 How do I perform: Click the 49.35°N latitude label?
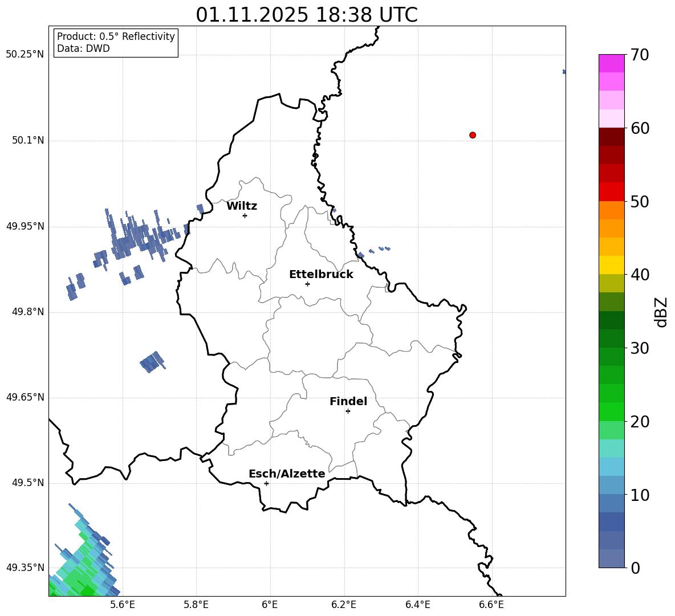pos(25,568)
